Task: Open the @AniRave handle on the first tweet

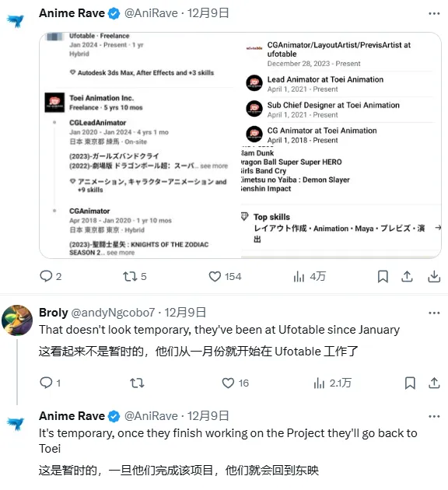Action: point(151,13)
